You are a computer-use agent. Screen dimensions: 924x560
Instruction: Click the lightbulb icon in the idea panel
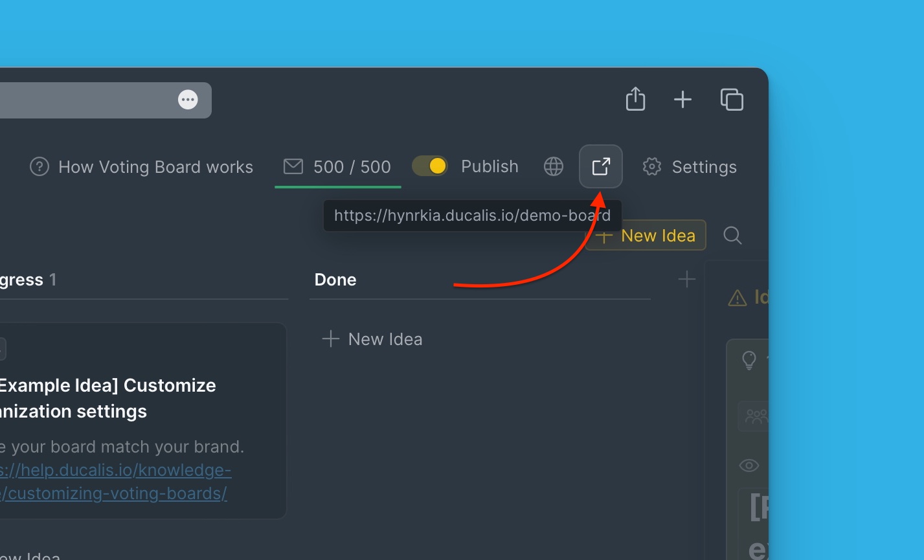point(749,360)
